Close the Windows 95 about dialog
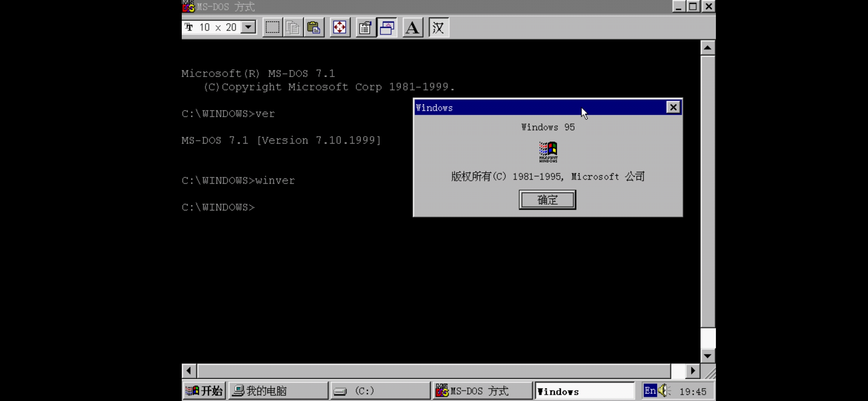Screen dimensions: 868x401 tap(673, 107)
